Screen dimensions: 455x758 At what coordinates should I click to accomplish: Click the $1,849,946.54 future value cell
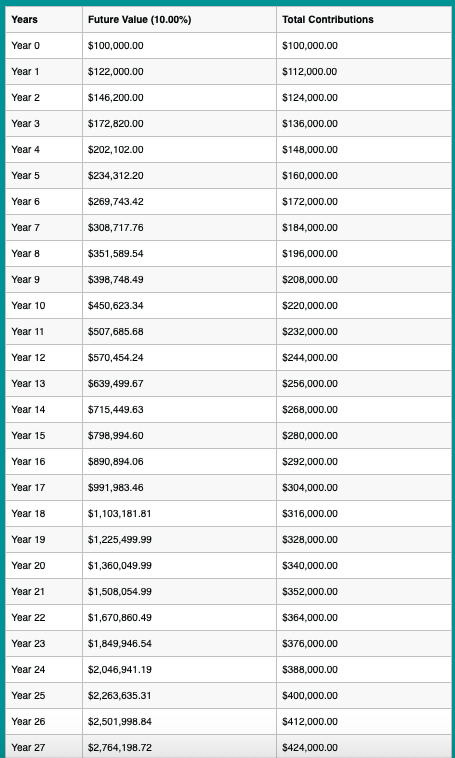pyautogui.click(x=119, y=644)
